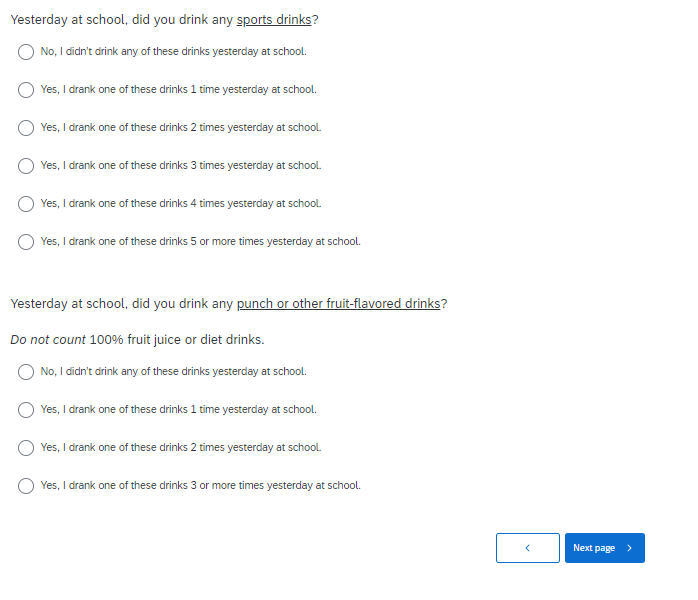Select sports drinks 4 times option
The width and height of the screenshot is (698, 600).
point(26,204)
